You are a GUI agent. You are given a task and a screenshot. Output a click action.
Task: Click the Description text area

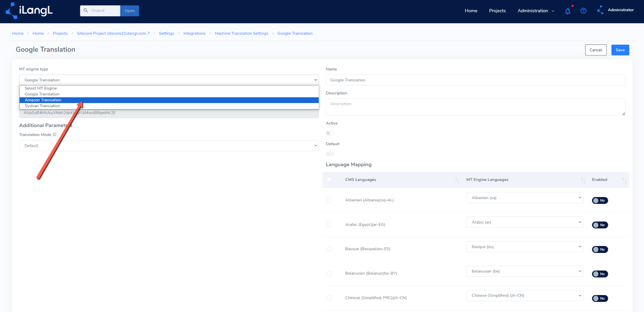(476, 107)
